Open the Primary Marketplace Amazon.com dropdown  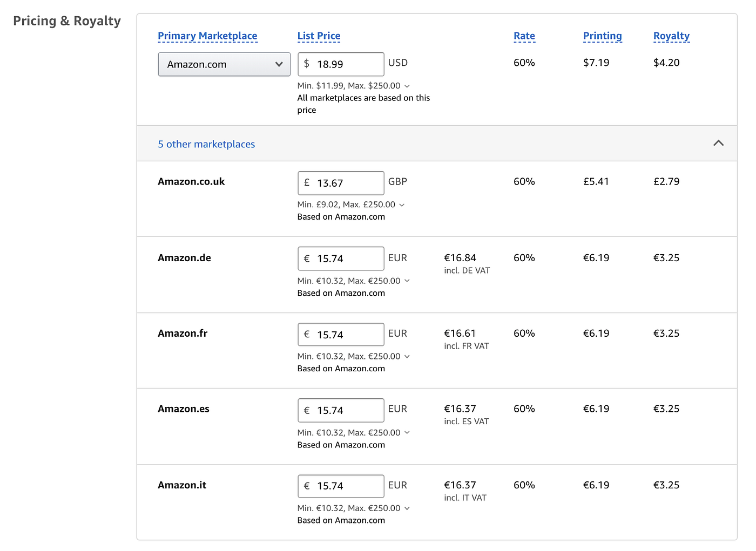[224, 64]
